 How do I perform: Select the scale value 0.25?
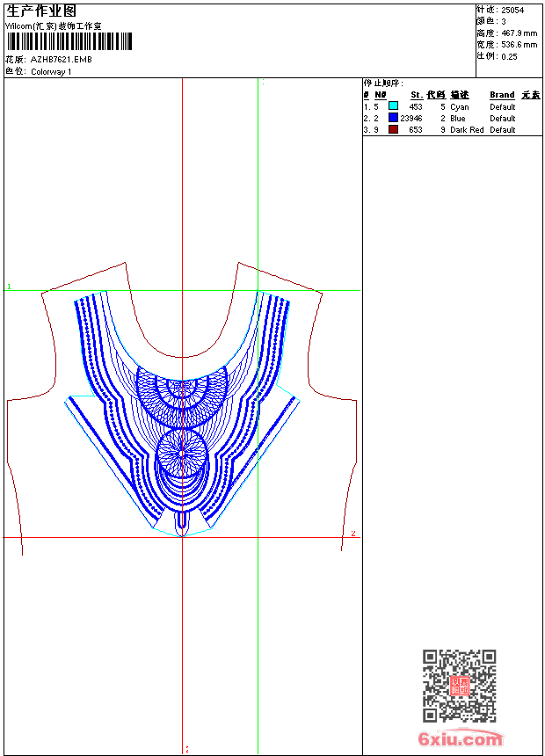point(509,57)
